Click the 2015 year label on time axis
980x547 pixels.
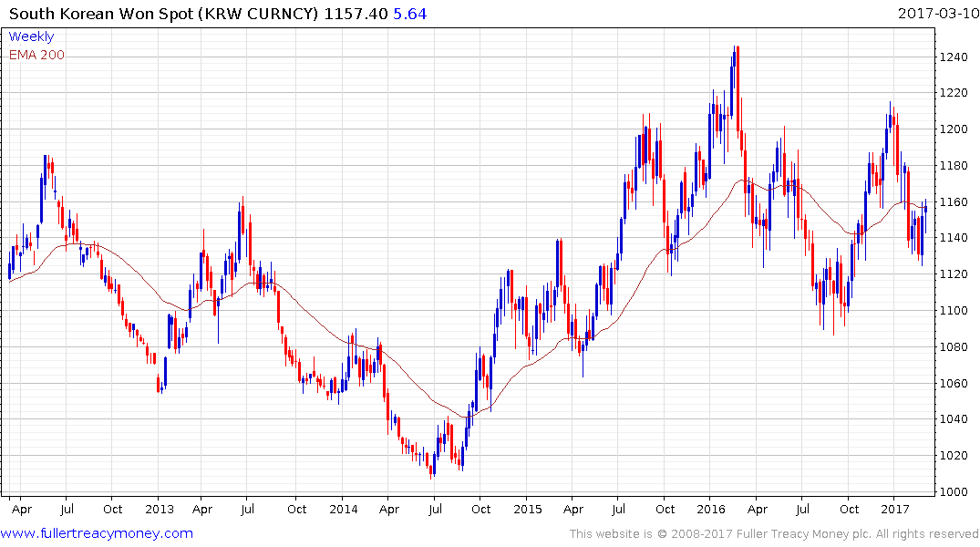[x=528, y=510]
